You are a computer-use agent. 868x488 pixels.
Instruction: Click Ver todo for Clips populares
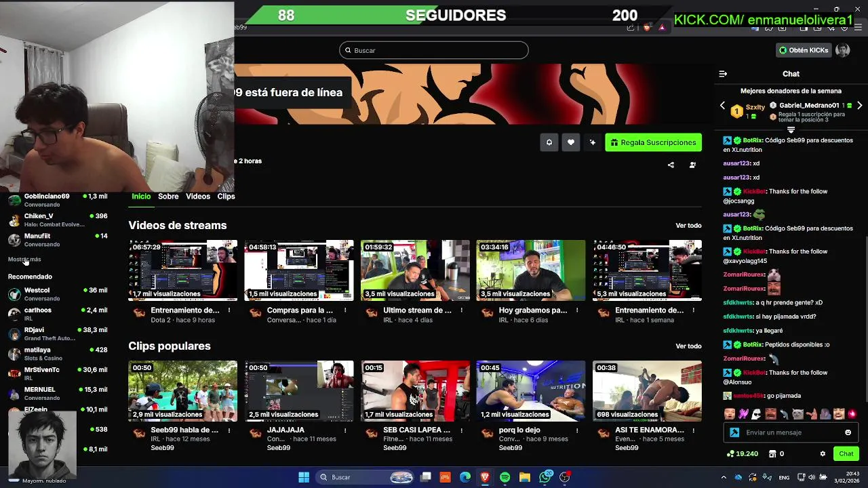pos(688,346)
